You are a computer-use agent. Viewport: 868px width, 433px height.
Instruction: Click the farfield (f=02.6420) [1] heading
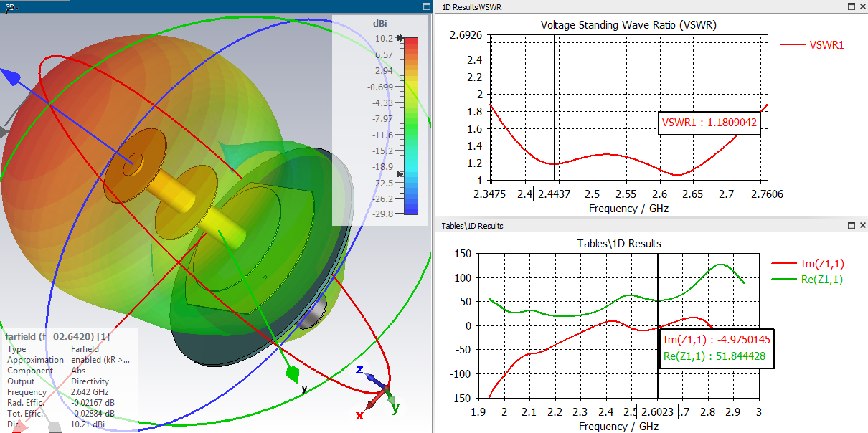pos(57,336)
